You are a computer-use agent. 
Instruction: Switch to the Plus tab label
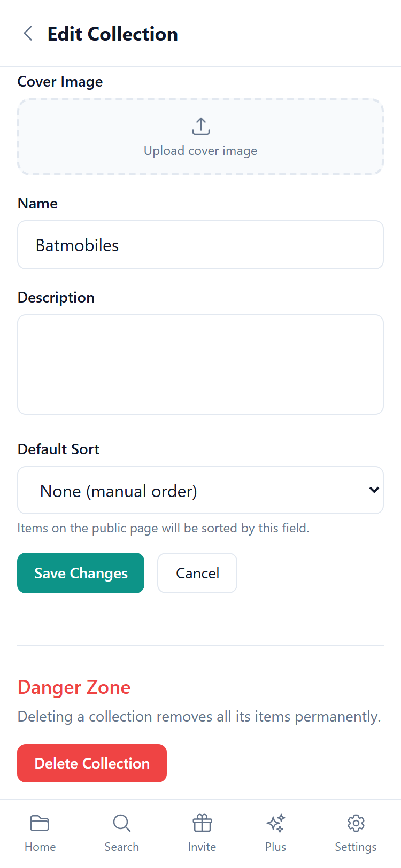pos(275,847)
